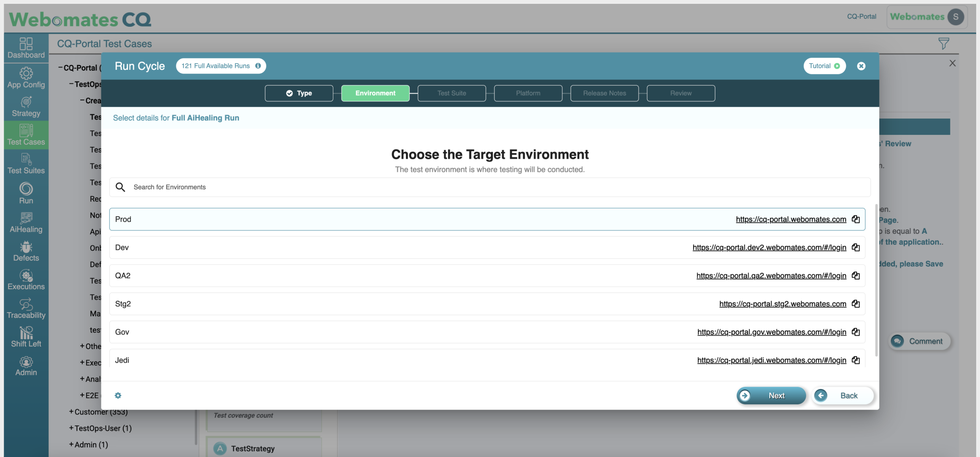Click the environment list scrollbar
The image size is (980, 457).
pyautogui.click(x=876, y=280)
